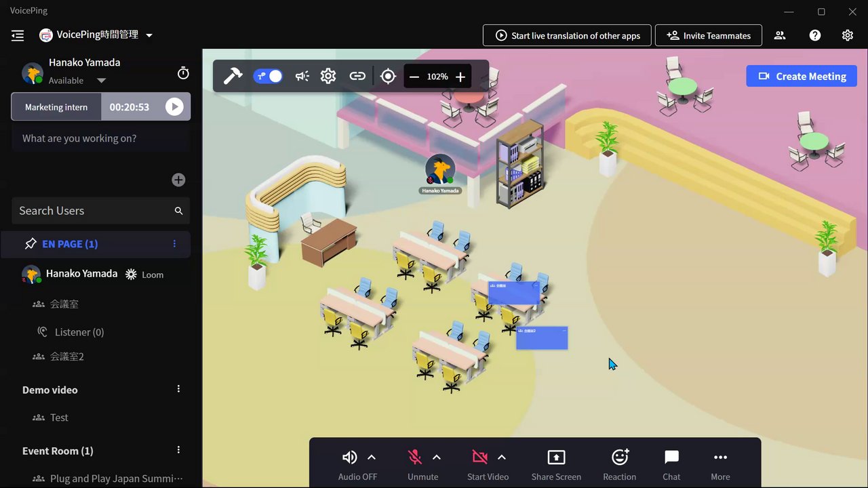This screenshot has width=868, height=488.
Task: Open the EN PAGE options menu
Action: [174, 244]
